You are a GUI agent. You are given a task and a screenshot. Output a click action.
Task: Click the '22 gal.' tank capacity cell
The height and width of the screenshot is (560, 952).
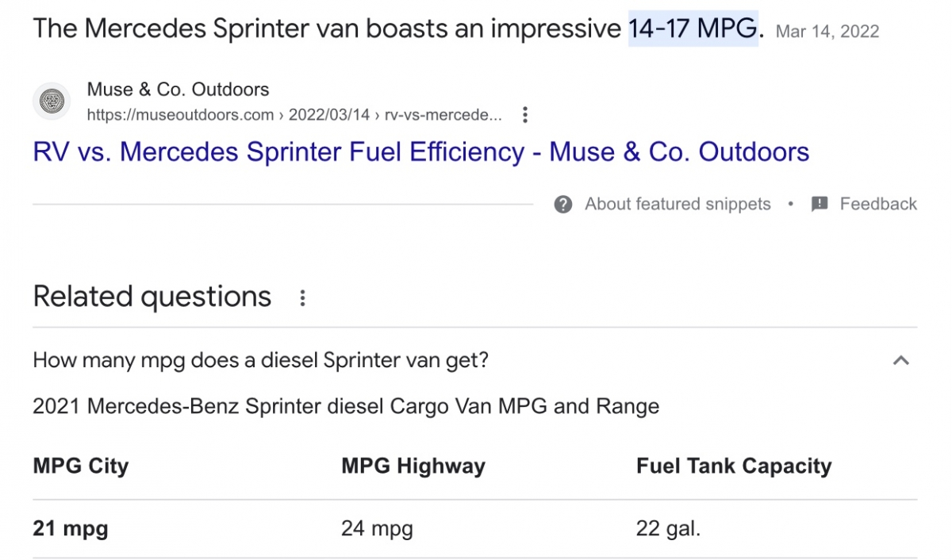point(668,528)
